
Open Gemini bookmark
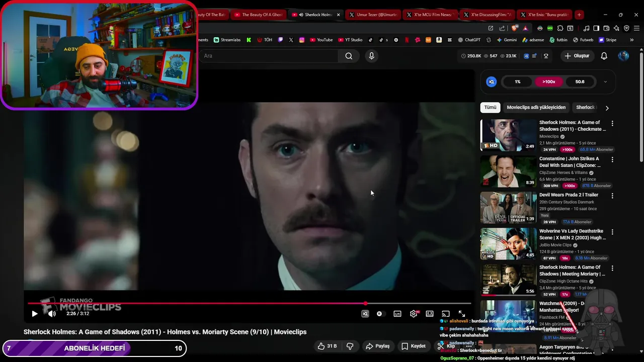(x=506, y=40)
